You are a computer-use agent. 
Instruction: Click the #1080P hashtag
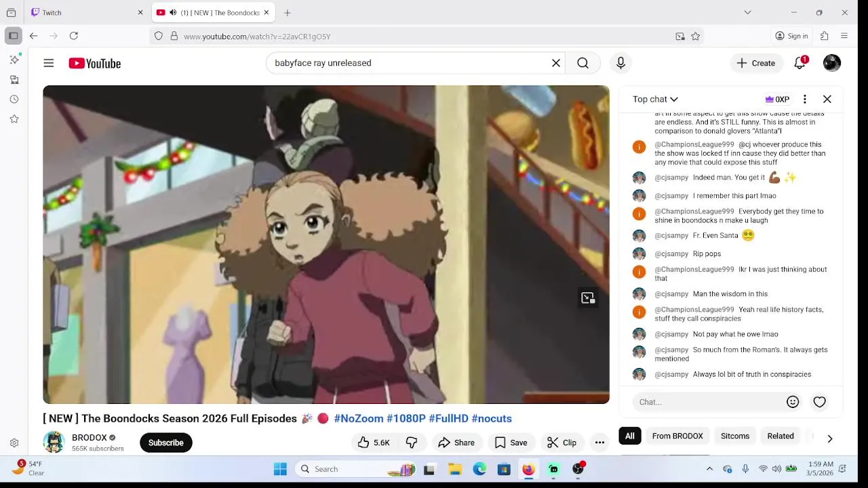point(406,418)
